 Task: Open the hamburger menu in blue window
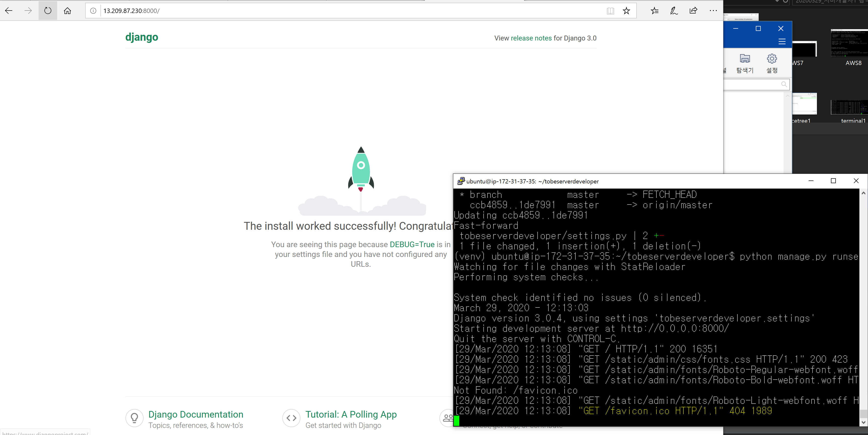tap(782, 41)
